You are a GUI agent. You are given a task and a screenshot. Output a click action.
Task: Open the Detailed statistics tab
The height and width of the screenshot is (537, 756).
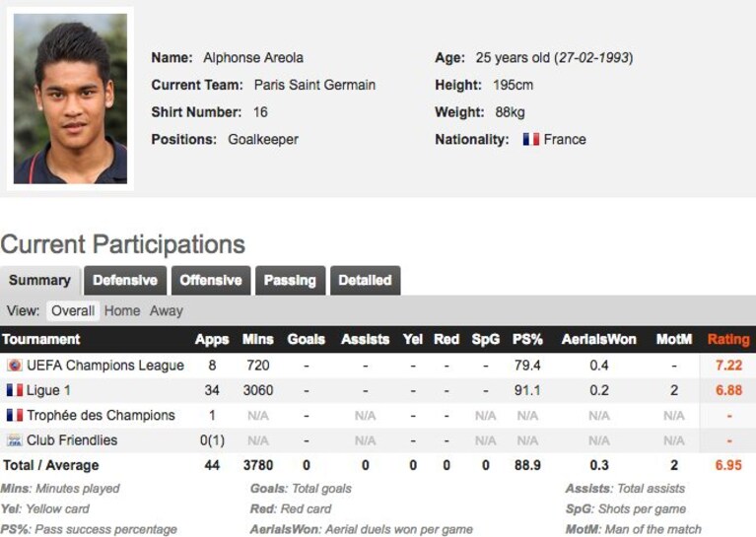pos(365,281)
